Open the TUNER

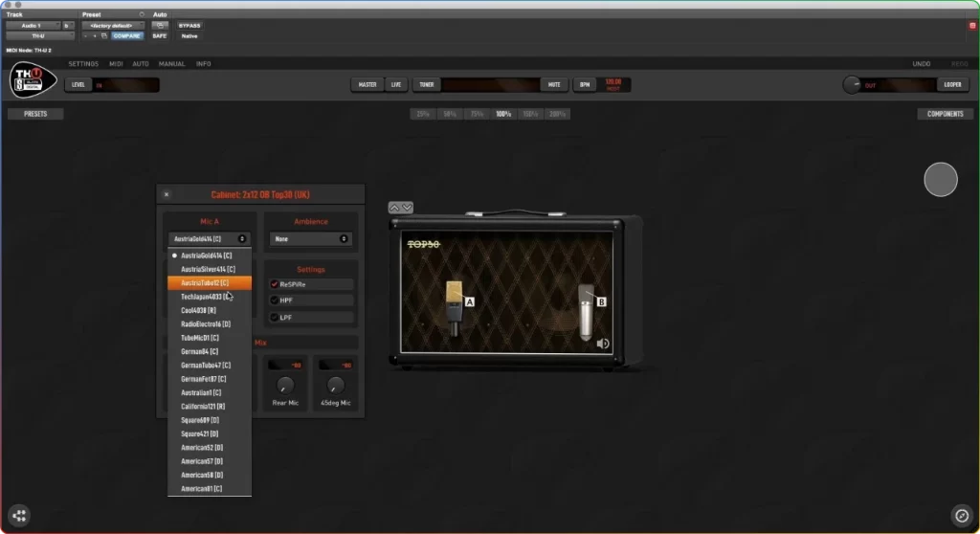[x=427, y=84]
